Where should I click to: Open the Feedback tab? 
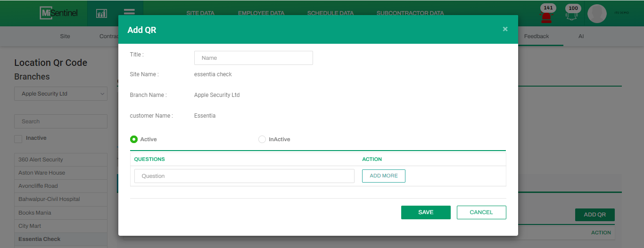[537, 36]
